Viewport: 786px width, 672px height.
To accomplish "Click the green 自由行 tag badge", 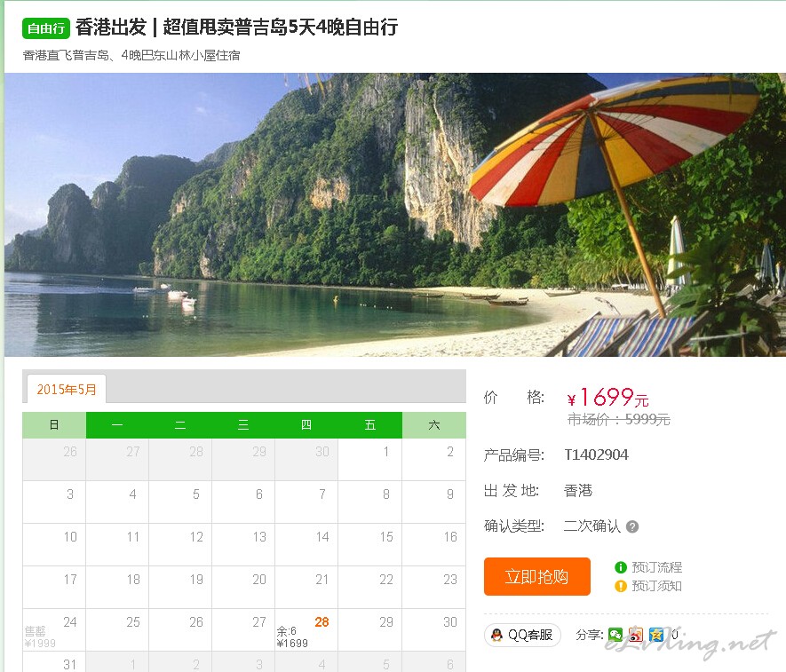I will 46,28.
